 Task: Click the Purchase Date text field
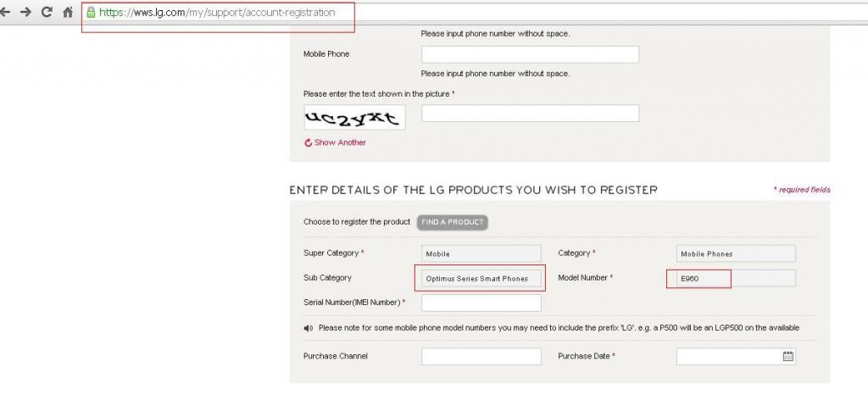click(727, 357)
